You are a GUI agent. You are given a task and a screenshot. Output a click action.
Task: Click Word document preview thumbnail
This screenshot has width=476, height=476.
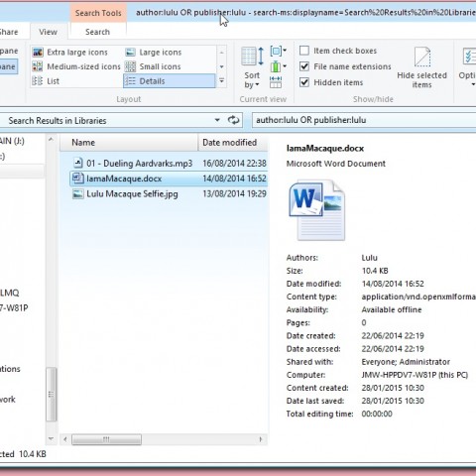pos(317,210)
